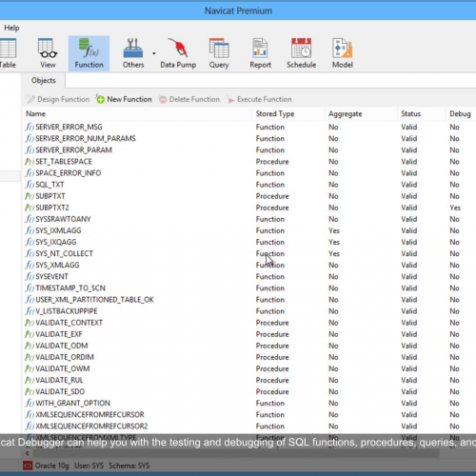Select the function icon of SERVER_ERROR_NUM_PARAMS
Viewport: 476px width, 476px height.
tap(30, 138)
